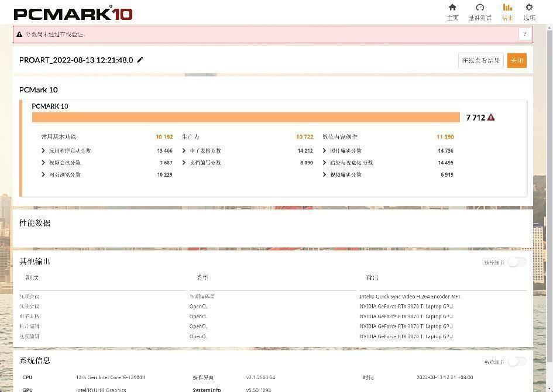This screenshot has height=392, width=553.
Task: Toggle the additional details switch in other output
Action: tap(517, 262)
